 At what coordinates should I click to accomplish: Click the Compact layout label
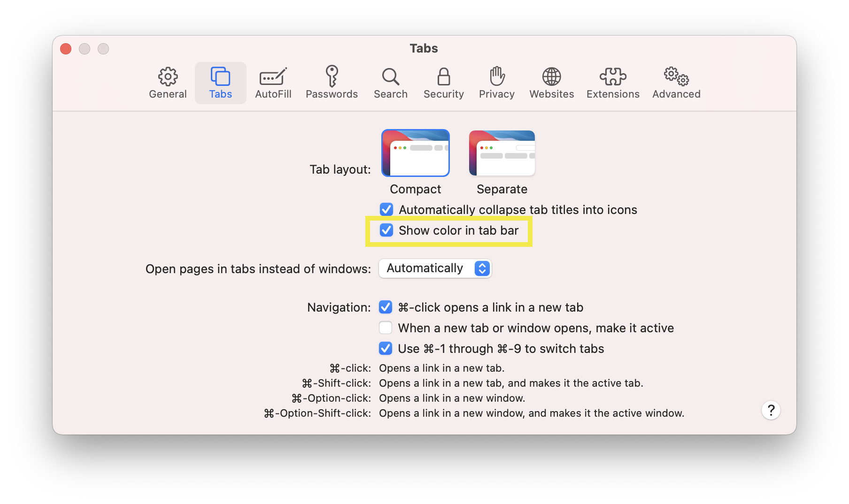coord(416,189)
